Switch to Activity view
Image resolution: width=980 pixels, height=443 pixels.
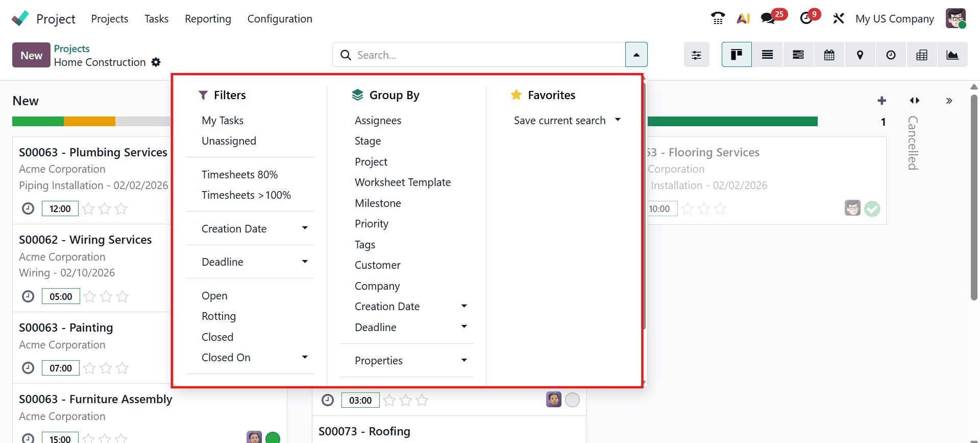pos(891,55)
